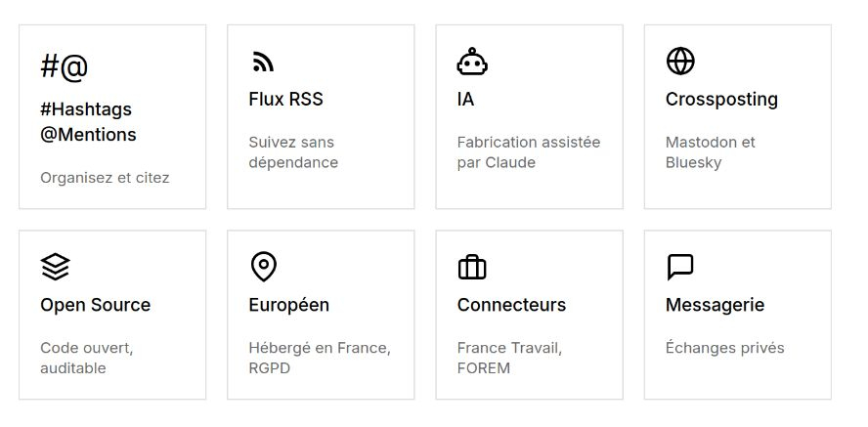Screen dimensions: 868x427
Task: Click the speech bubble Messagerie icon
Action: pos(679,267)
